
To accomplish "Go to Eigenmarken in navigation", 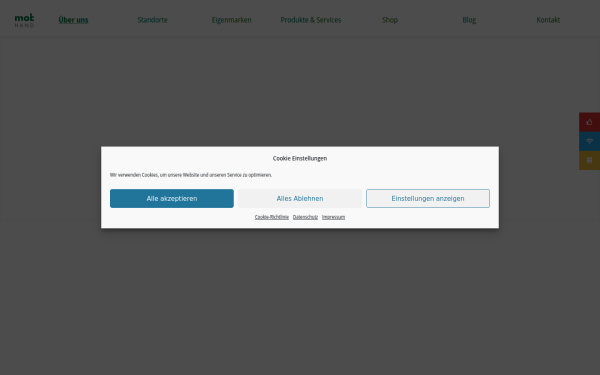I will (232, 20).
